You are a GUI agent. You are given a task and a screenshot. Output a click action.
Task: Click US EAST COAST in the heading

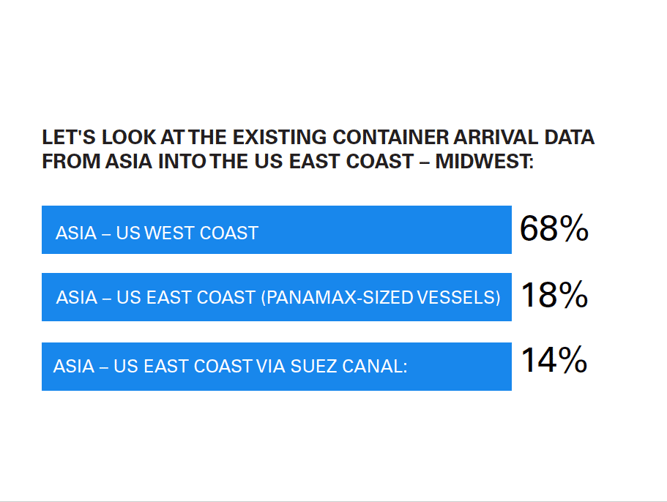(334, 161)
